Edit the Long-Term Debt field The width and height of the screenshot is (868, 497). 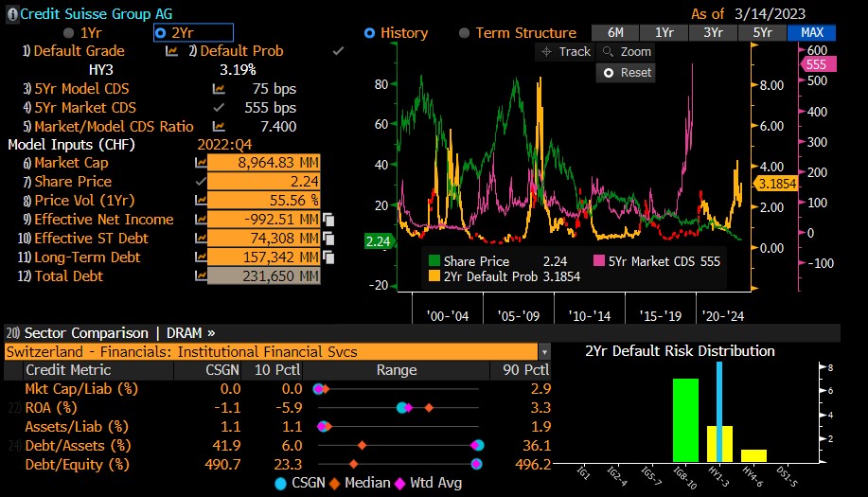coord(263,257)
